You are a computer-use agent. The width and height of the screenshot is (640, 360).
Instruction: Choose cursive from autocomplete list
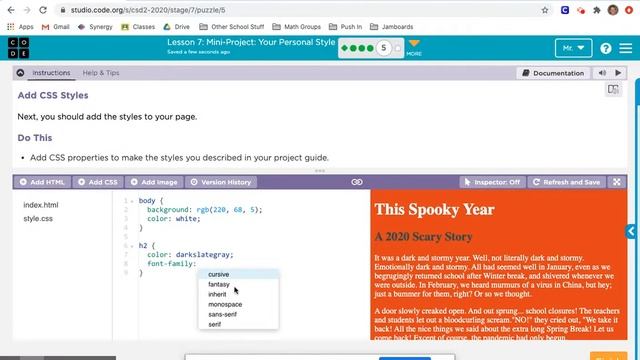[238, 274]
